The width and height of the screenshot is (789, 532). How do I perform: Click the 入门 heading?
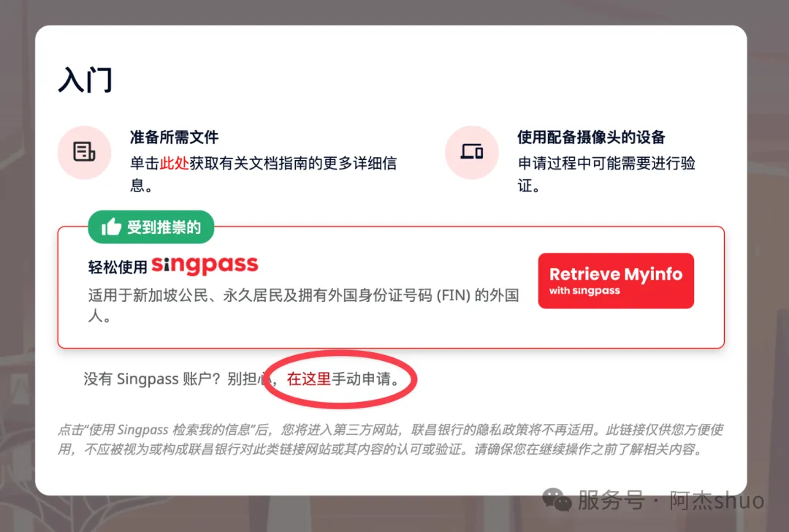click(85, 80)
